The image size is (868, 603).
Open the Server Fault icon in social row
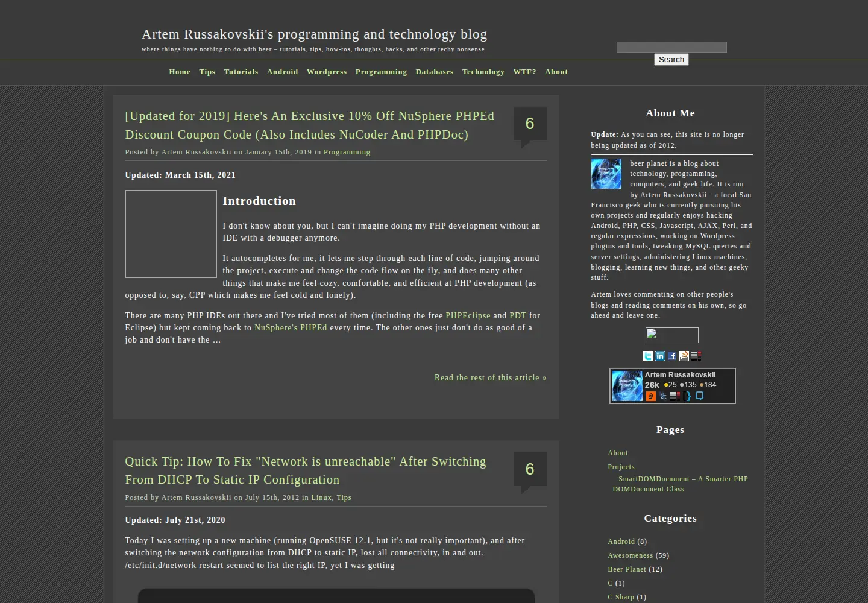click(x=696, y=356)
